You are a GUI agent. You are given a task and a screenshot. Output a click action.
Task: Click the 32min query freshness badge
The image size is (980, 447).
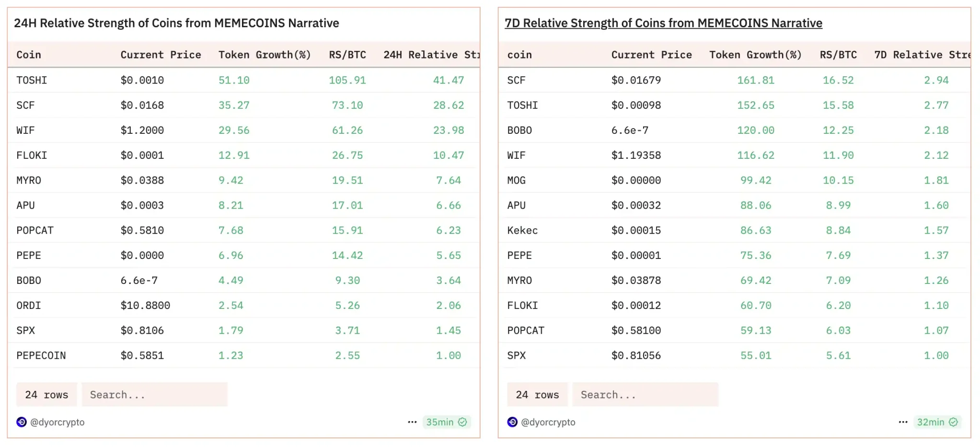coord(930,422)
